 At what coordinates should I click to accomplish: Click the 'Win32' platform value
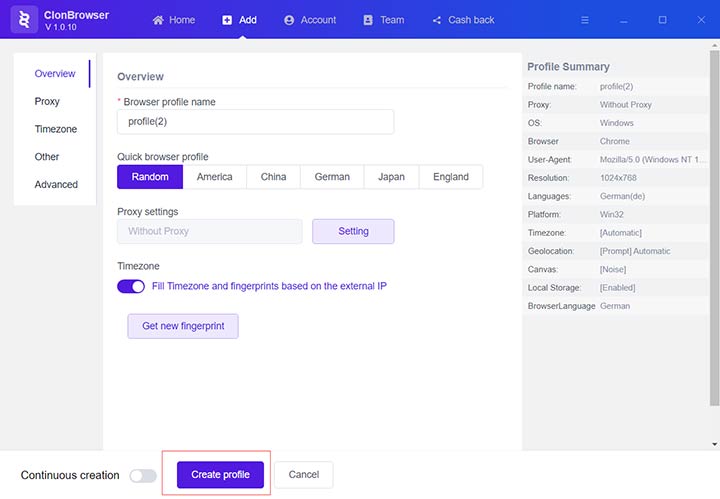click(612, 214)
